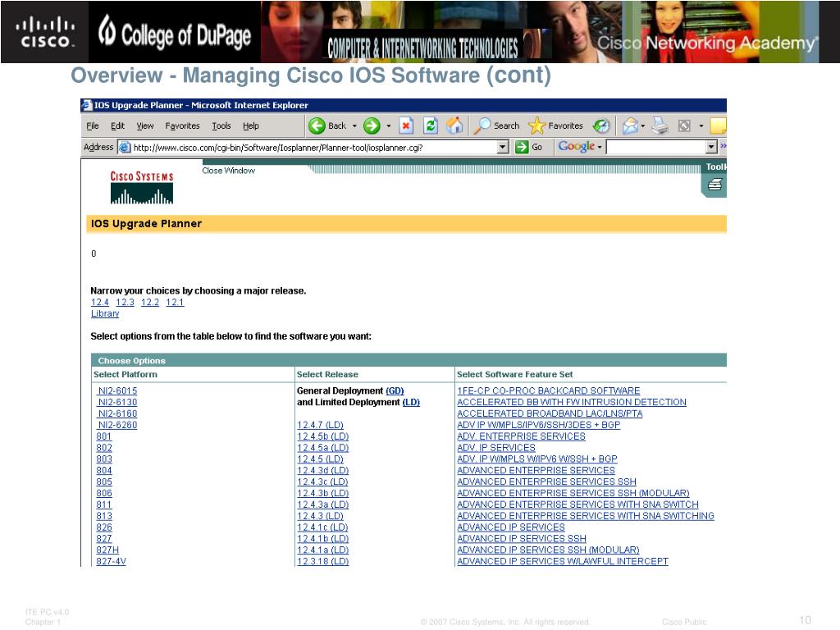Select major release 12.1 link
Screen dimensions: 840x630
(175, 302)
